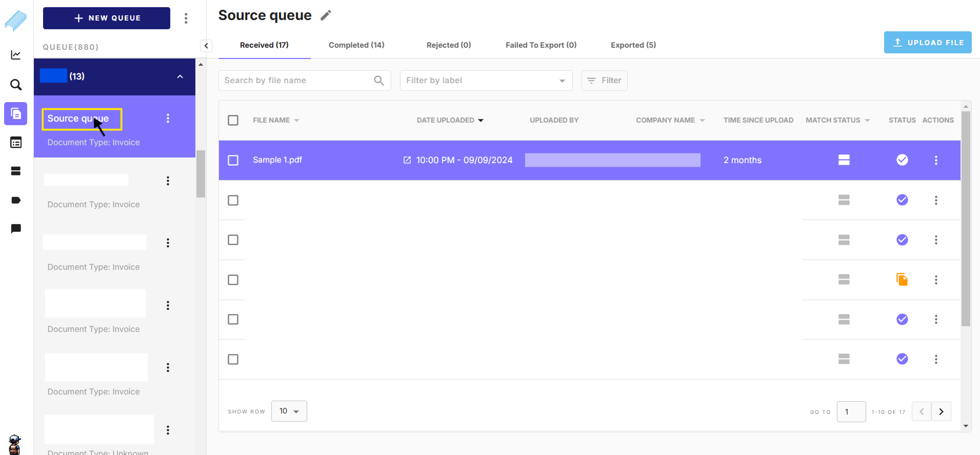Click the Search by file name field
Viewport: 980px width, 455px height.
[x=305, y=81]
